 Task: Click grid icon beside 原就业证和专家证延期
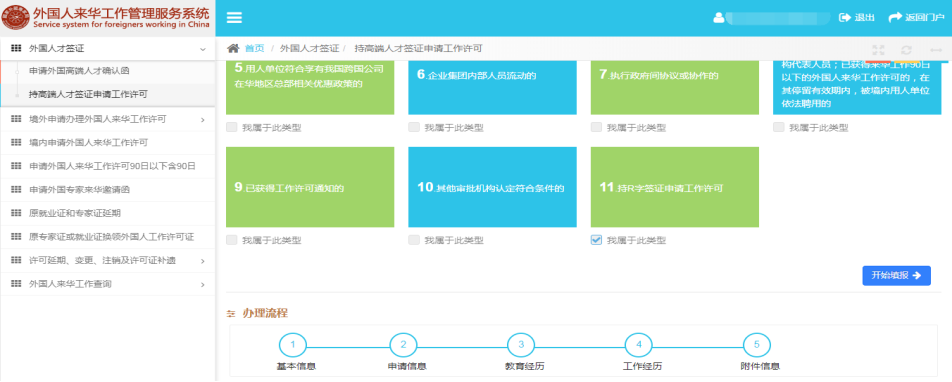click(16, 213)
